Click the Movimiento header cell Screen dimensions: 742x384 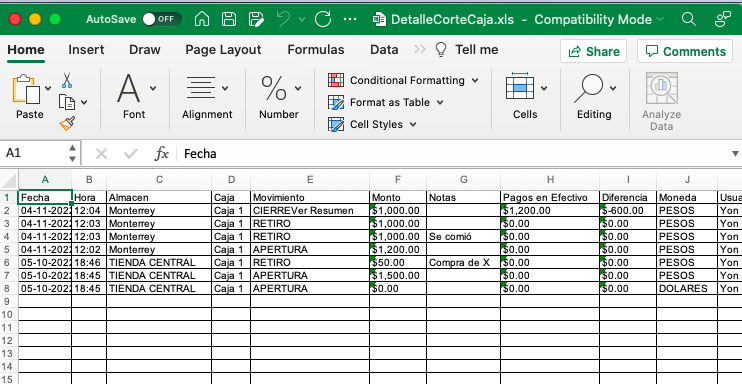(310, 197)
